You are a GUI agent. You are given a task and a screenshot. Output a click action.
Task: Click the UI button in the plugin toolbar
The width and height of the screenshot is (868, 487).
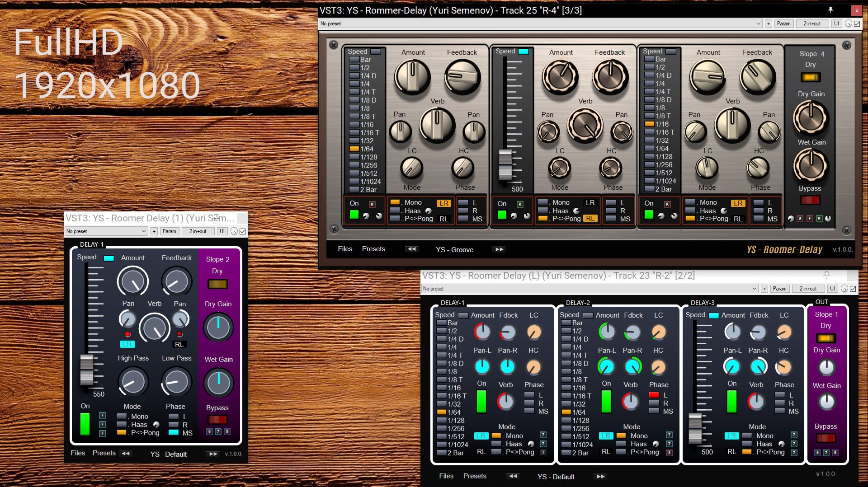836,23
